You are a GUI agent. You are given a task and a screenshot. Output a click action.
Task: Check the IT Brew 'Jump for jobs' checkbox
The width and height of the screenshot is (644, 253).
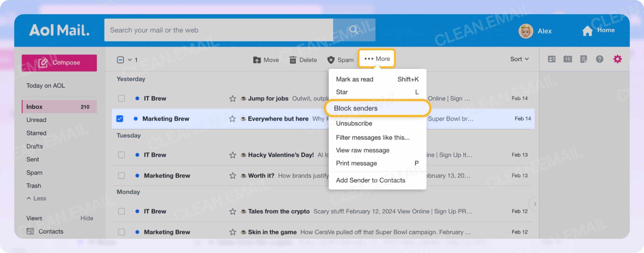coord(121,98)
